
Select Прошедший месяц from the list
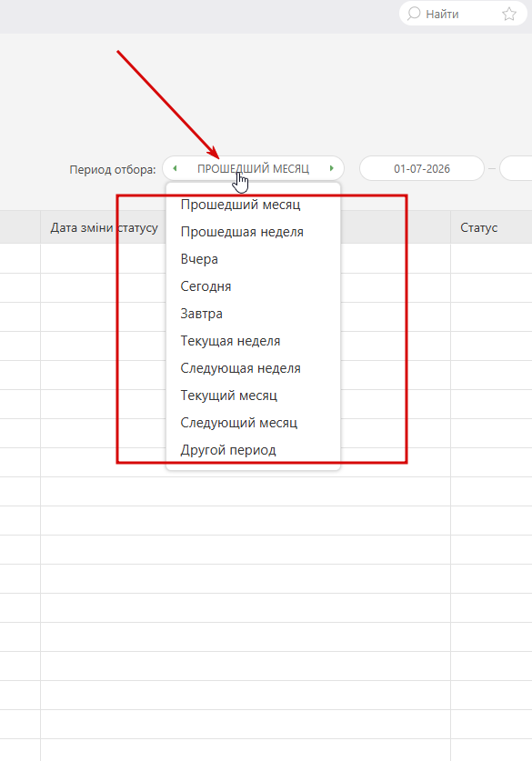[x=240, y=205]
